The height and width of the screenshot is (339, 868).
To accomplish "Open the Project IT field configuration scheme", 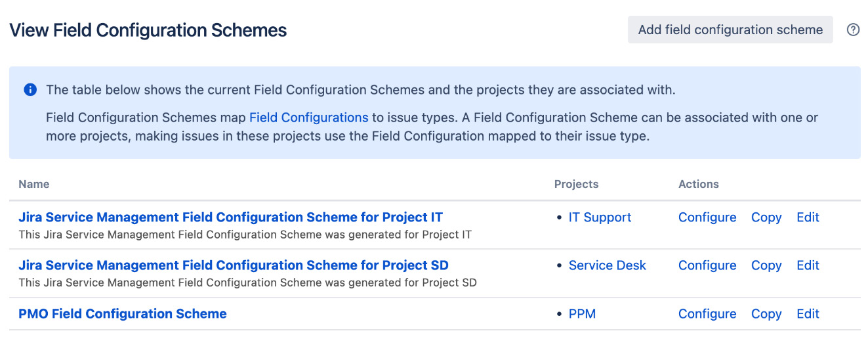I will point(231,217).
